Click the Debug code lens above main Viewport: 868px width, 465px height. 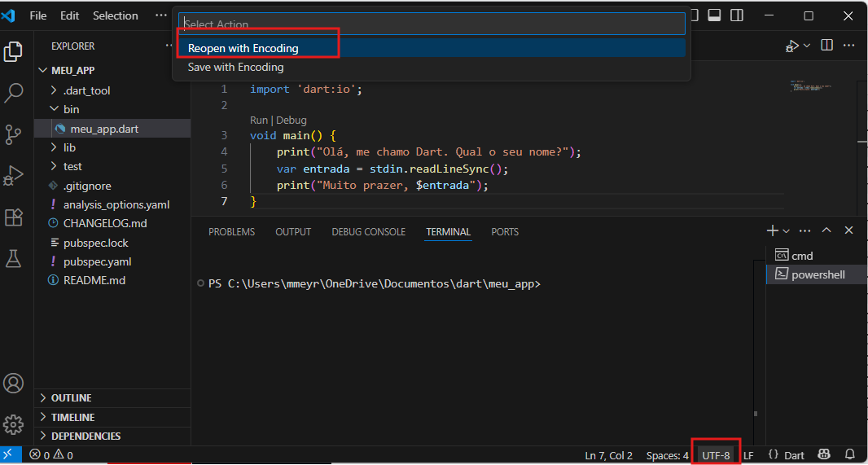(292, 121)
